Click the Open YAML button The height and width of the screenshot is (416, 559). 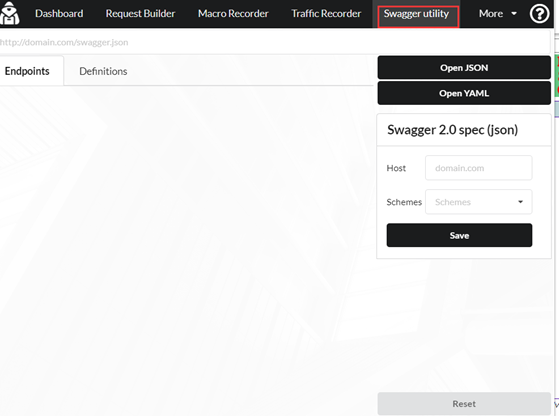pos(464,93)
